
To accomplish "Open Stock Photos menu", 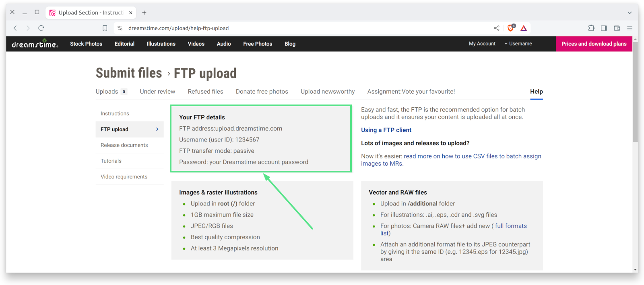I will (86, 44).
